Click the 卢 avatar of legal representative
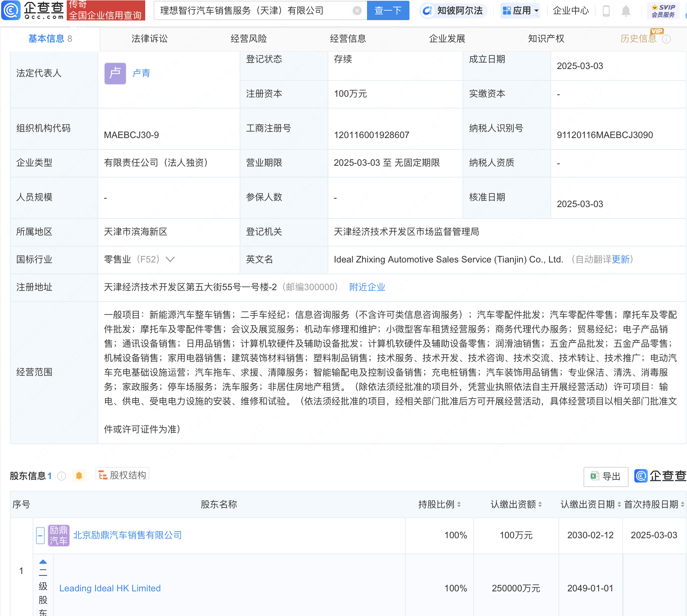The image size is (687, 616). [x=115, y=73]
